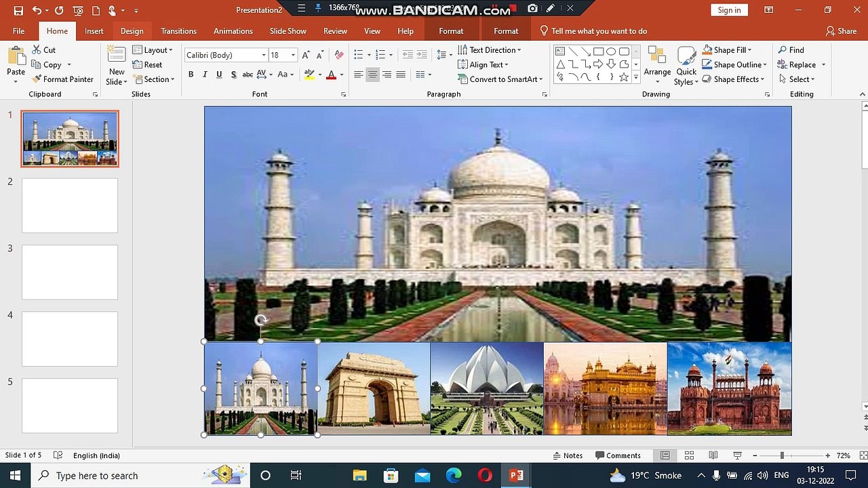868x488 pixels.
Task: Open File Explorer from the taskbar
Action: click(x=359, y=475)
